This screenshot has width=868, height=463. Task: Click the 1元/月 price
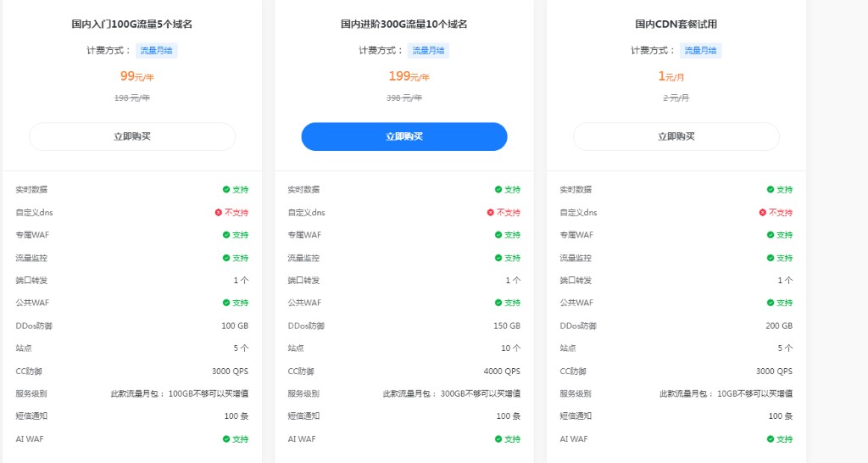[671, 75]
